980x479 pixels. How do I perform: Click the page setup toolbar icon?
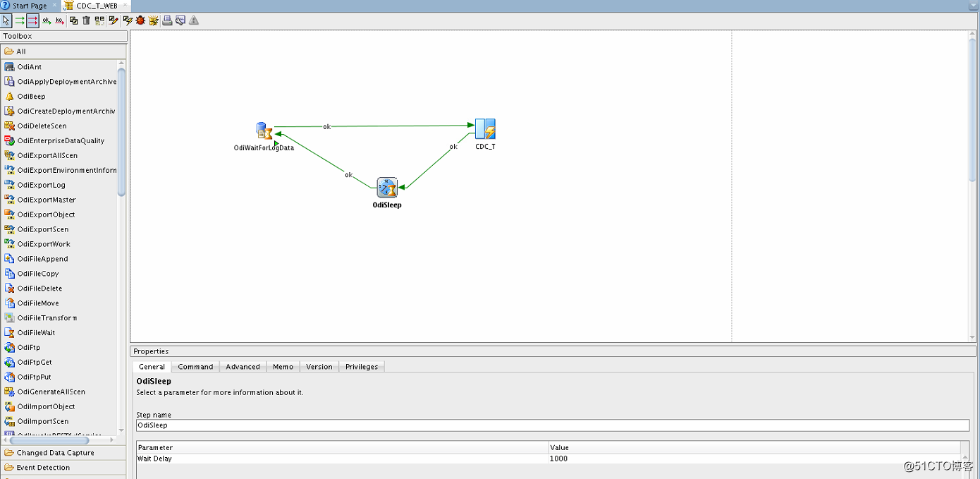pos(180,20)
